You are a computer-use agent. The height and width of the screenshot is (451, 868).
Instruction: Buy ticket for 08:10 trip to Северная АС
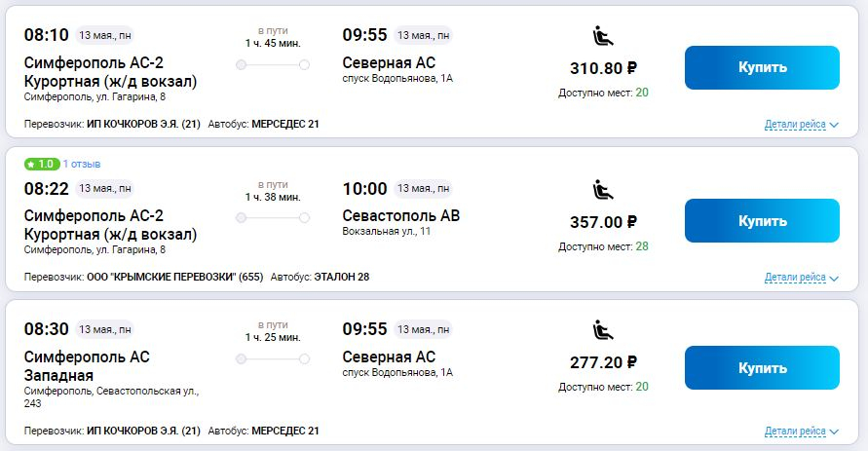point(762,67)
